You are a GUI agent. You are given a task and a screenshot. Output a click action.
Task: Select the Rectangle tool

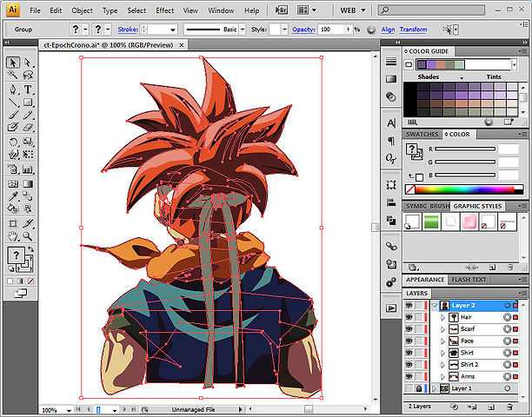(28, 102)
